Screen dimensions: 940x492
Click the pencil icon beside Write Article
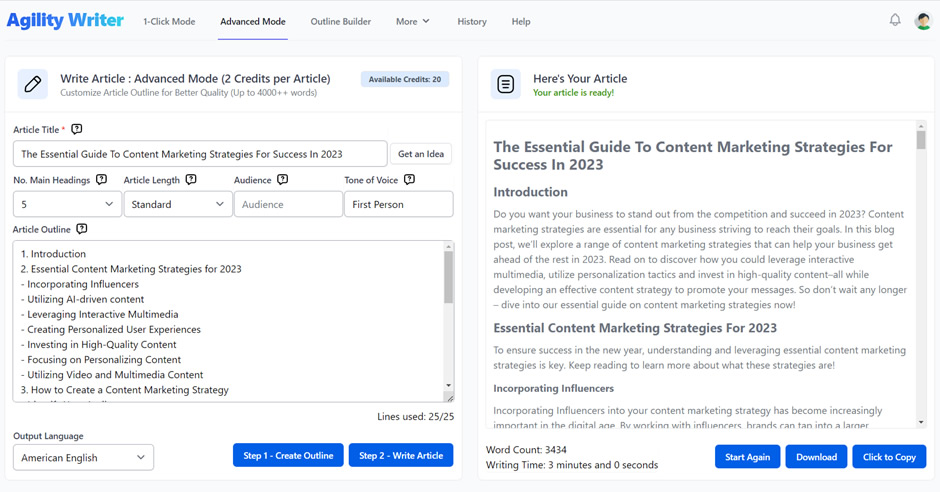pos(32,84)
